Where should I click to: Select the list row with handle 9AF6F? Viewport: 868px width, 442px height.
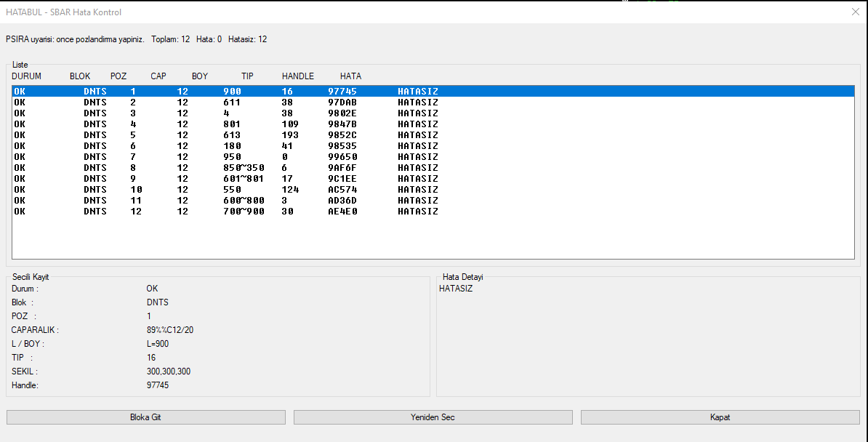click(433, 168)
